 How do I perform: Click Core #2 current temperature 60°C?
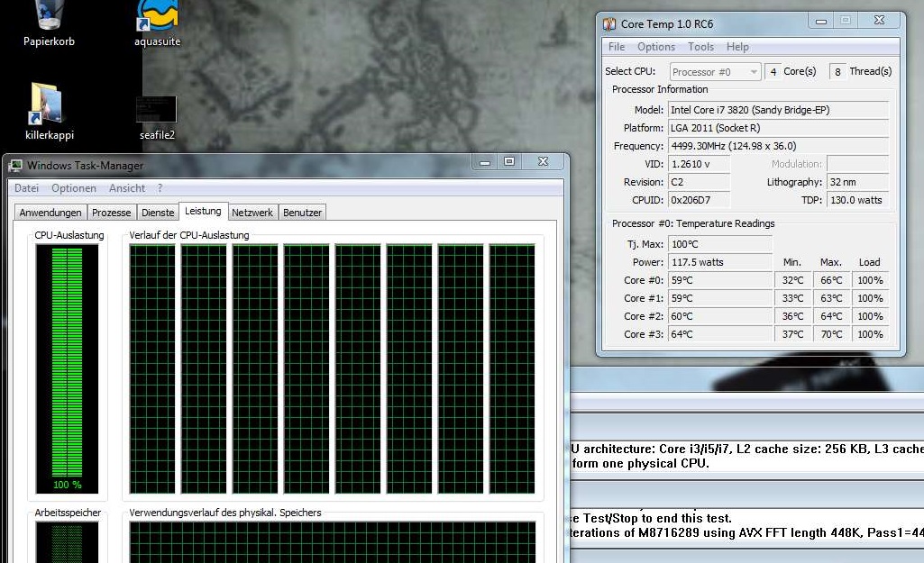click(720, 316)
